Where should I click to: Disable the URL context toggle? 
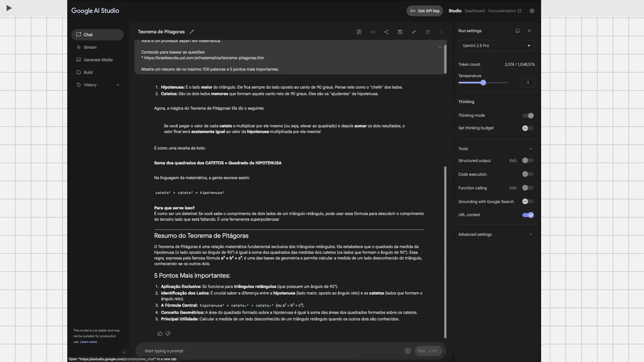[528, 215]
